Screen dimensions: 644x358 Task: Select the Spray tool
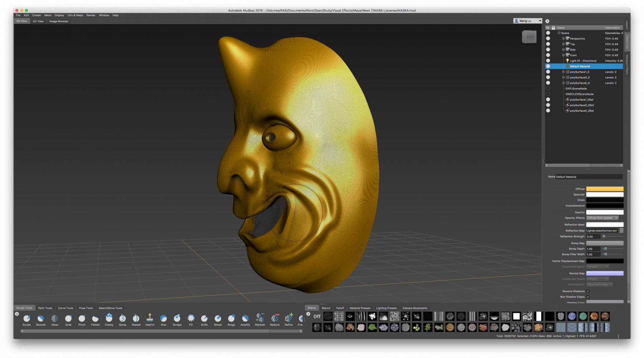[x=123, y=319]
